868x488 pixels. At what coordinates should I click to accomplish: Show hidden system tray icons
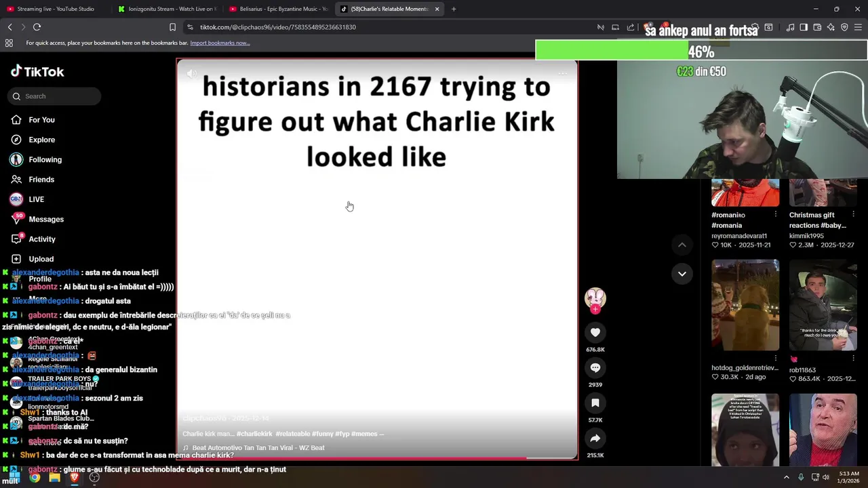(x=787, y=477)
